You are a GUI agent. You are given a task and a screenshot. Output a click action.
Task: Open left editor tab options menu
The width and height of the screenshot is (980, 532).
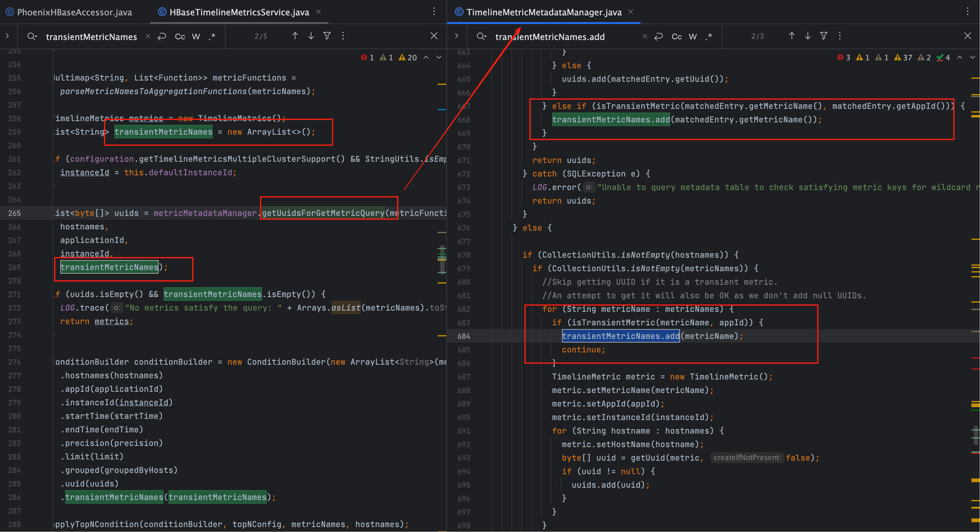(434, 11)
